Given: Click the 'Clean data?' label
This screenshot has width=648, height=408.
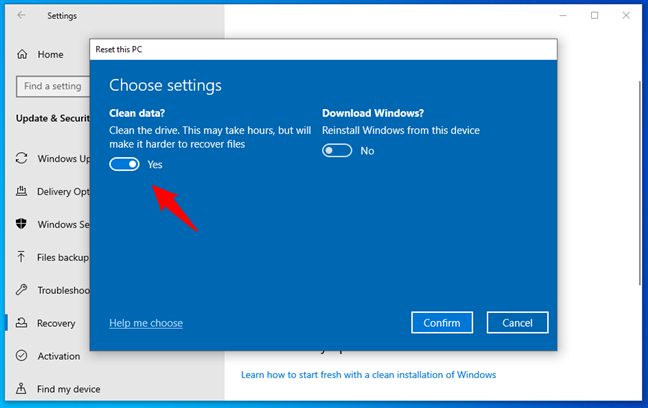Looking at the screenshot, I should point(137,113).
